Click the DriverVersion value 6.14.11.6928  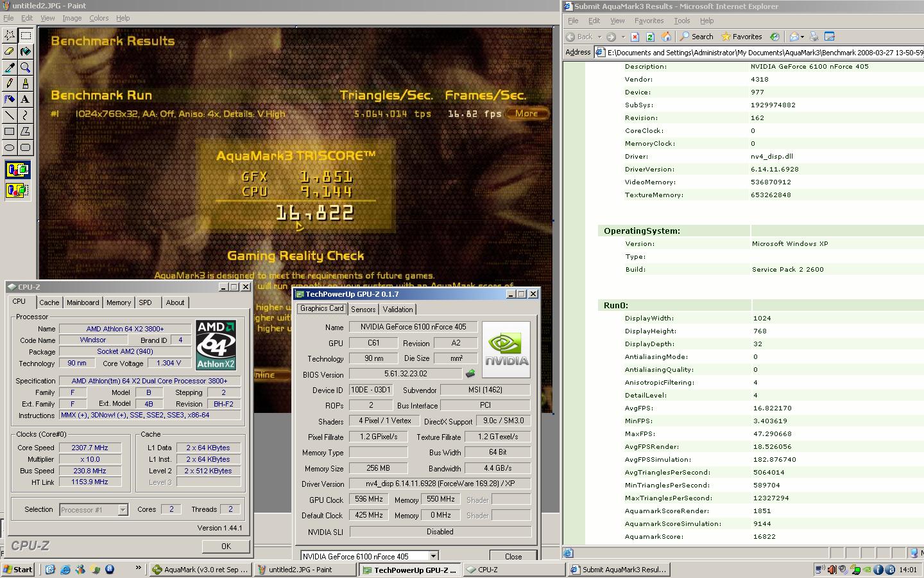tap(774, 169)
